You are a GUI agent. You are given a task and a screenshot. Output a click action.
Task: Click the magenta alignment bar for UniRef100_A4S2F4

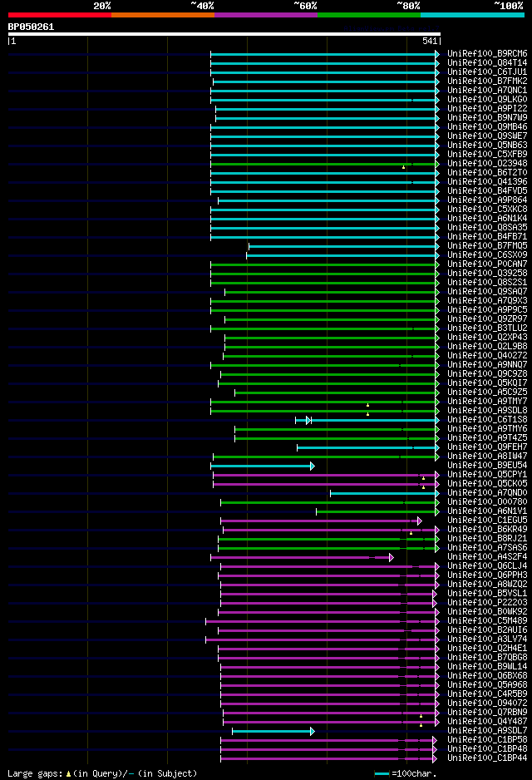point(302,558)
